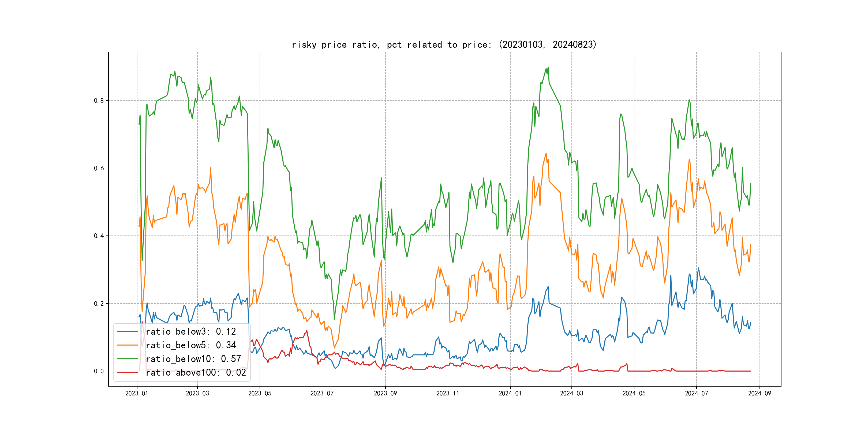Click the 2023-09 x-axis tick label
The width and height of the screenshot is (868, 434).
coord(385,393)
